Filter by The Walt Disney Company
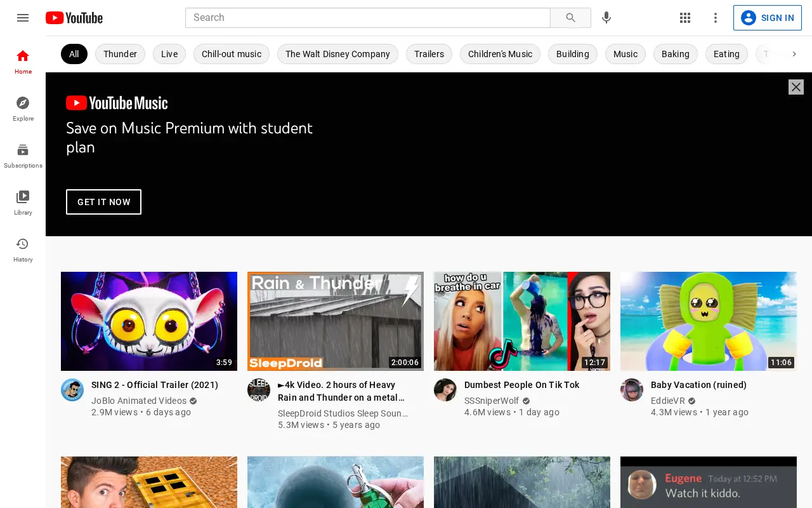Image resolution: width=812 pixels, height=508 pixels. 337,54
